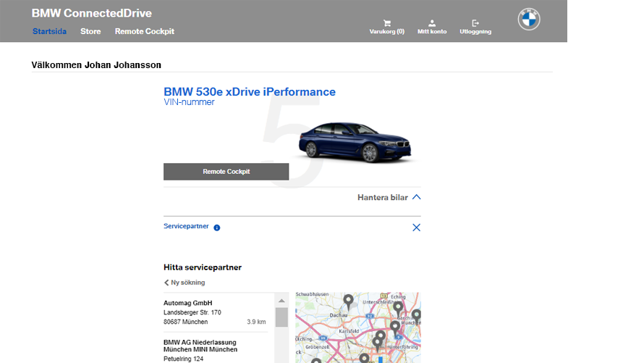
Task: Open the shopping cart Varukorg icon
Action: tap(386, 23)
